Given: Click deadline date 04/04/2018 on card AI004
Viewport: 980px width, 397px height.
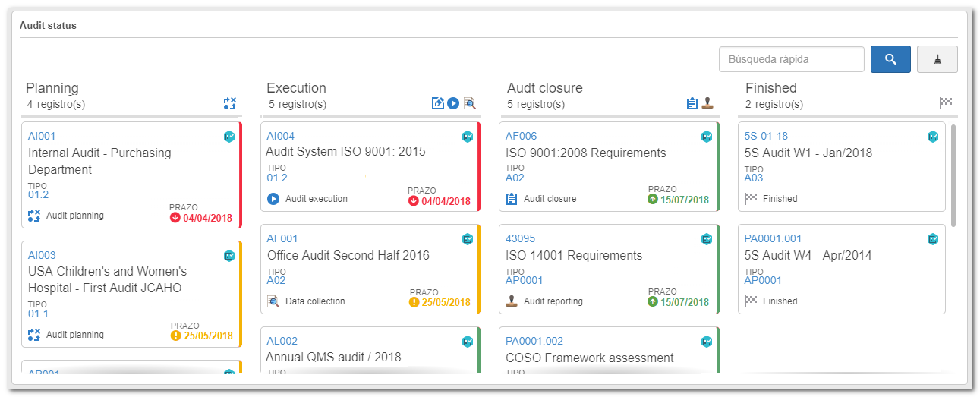Looking at the screenshot, I should click(446, 201).
